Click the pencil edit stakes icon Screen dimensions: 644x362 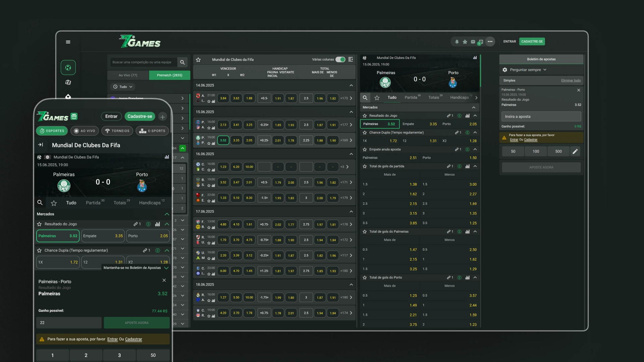coord(575,152)
